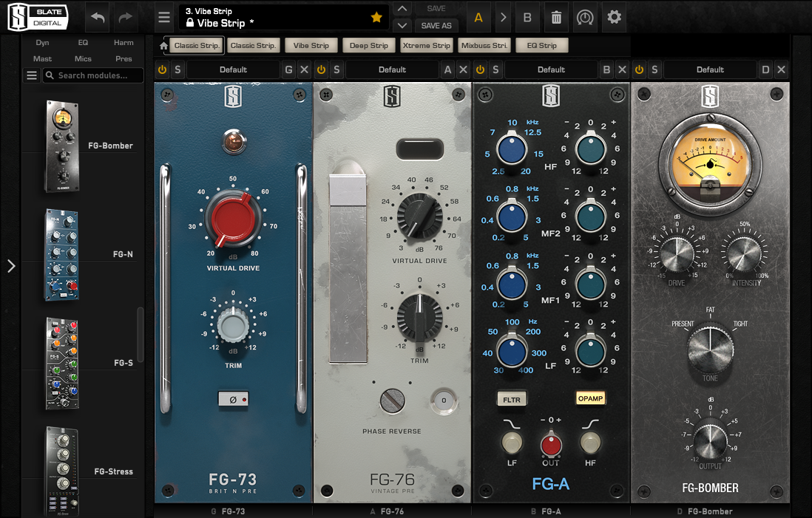
Task: Open the FG-73 Default preset dropdown
Action: 233,69
